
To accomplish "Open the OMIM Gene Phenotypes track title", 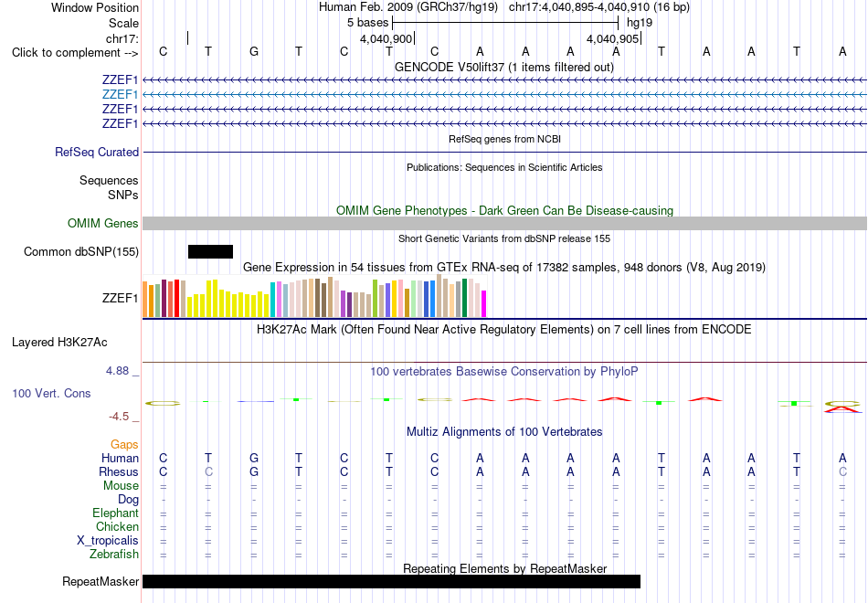I will click(504, 210).
